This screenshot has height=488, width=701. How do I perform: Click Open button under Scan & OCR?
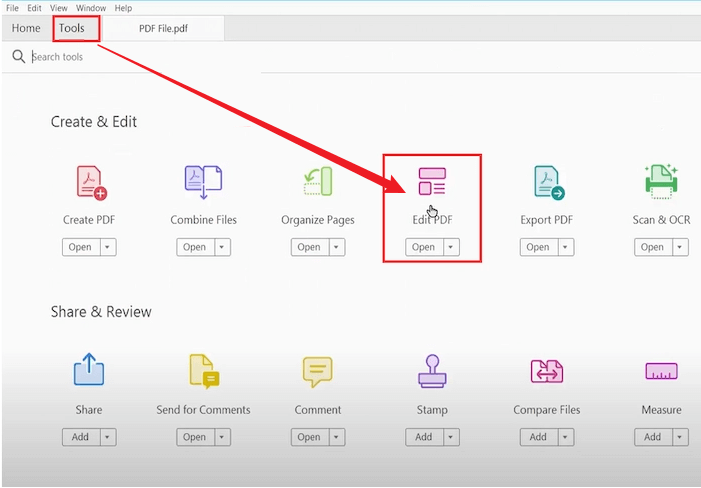(653, 247)
